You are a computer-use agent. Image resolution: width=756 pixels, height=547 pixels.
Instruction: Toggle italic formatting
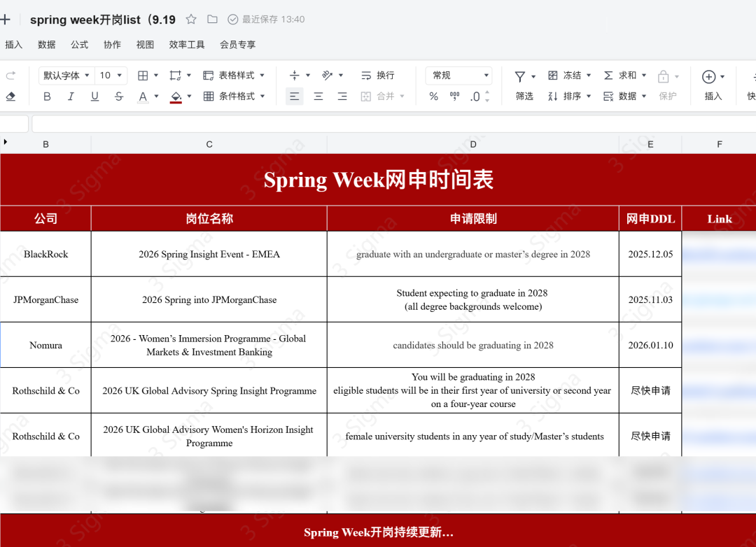pos(71,97)
